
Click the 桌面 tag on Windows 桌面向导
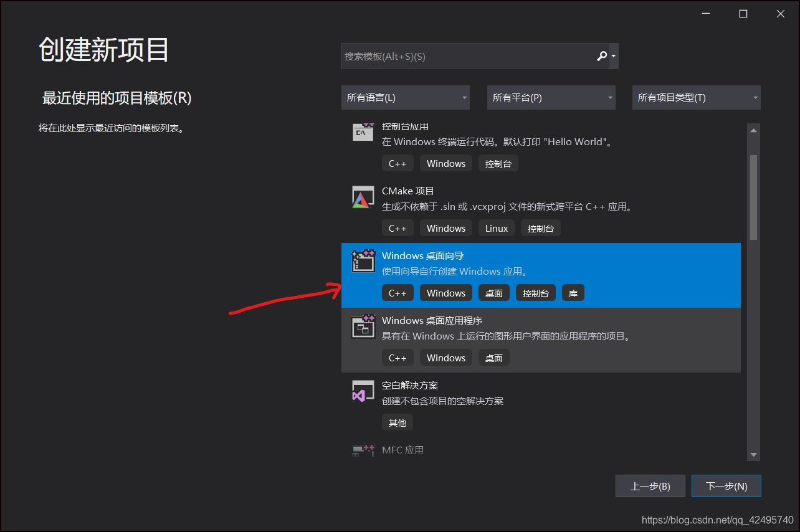[x=494, y=293]
